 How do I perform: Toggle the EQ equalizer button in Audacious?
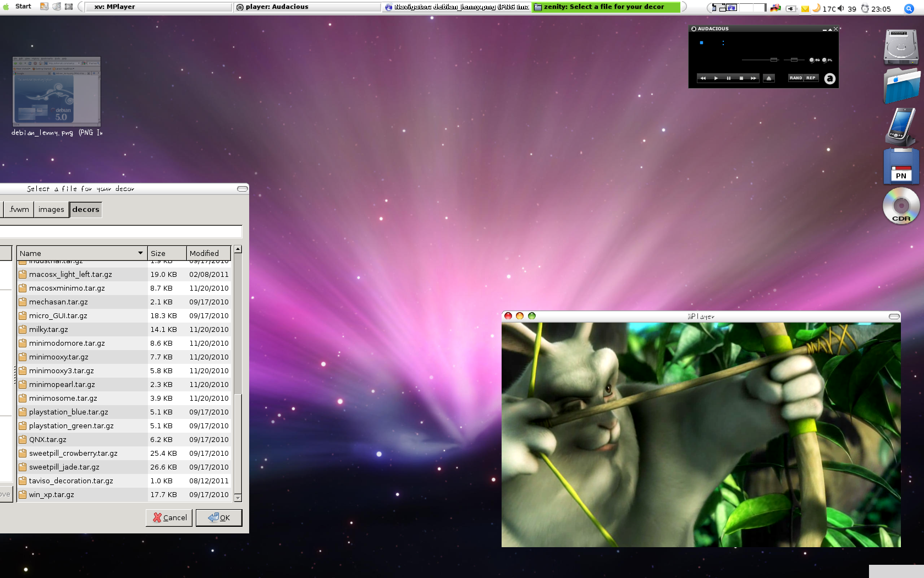(x=814, y=60)
